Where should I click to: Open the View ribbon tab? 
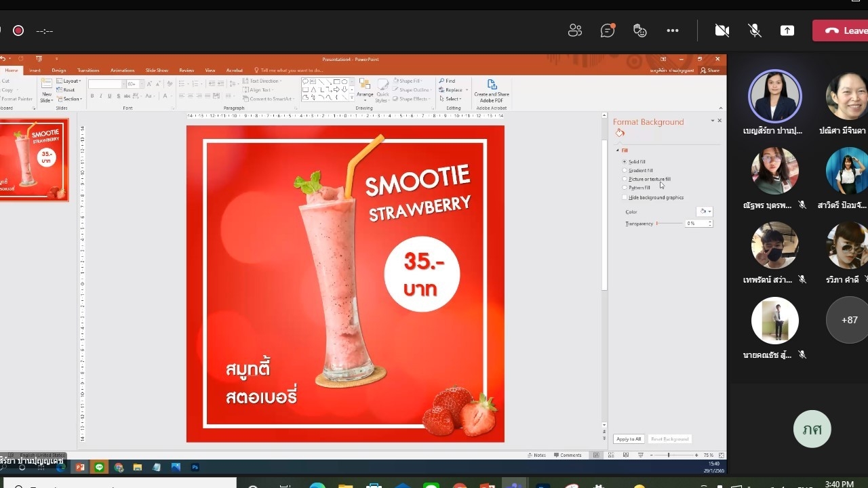point(210,70)
